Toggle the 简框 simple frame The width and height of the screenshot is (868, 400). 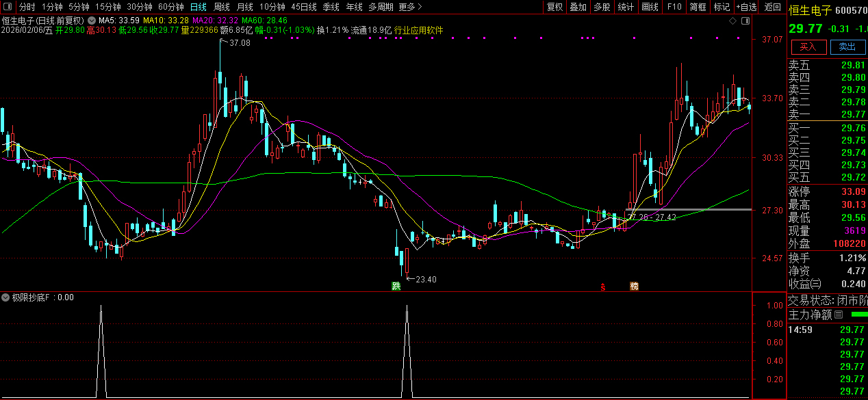point(698,7)
